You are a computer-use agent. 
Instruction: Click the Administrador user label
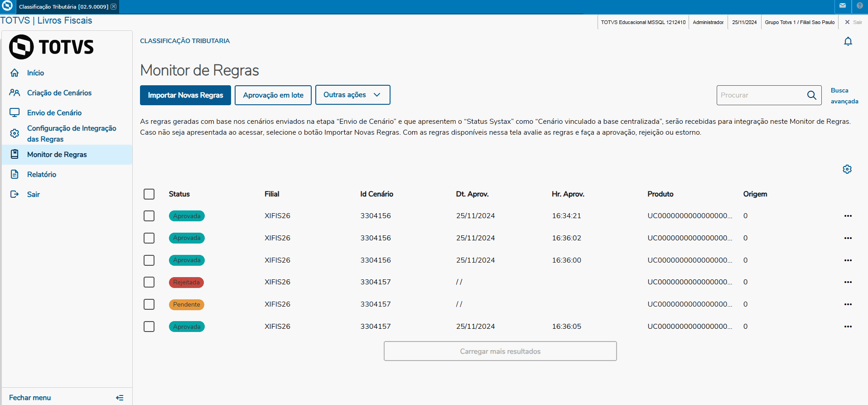coord(708,22)
